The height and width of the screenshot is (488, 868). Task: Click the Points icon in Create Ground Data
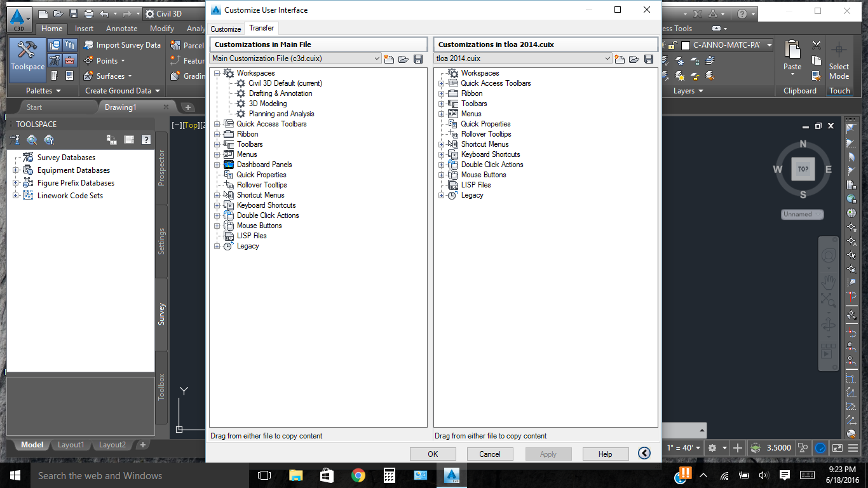point(88,60)
